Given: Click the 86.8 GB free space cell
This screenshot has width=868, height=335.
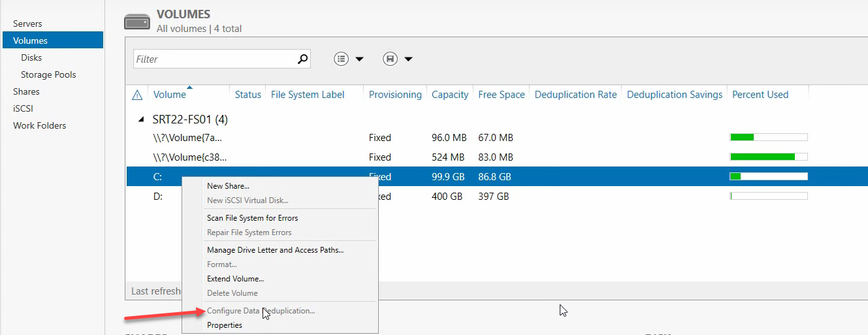Looking at the screenshot, I should coord(494,177).
